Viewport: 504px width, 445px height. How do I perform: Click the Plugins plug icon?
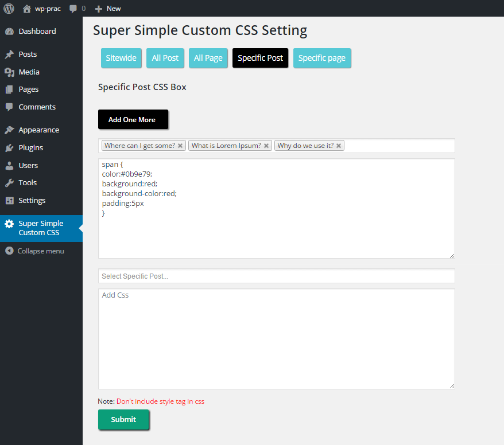[x=9, y=148]
